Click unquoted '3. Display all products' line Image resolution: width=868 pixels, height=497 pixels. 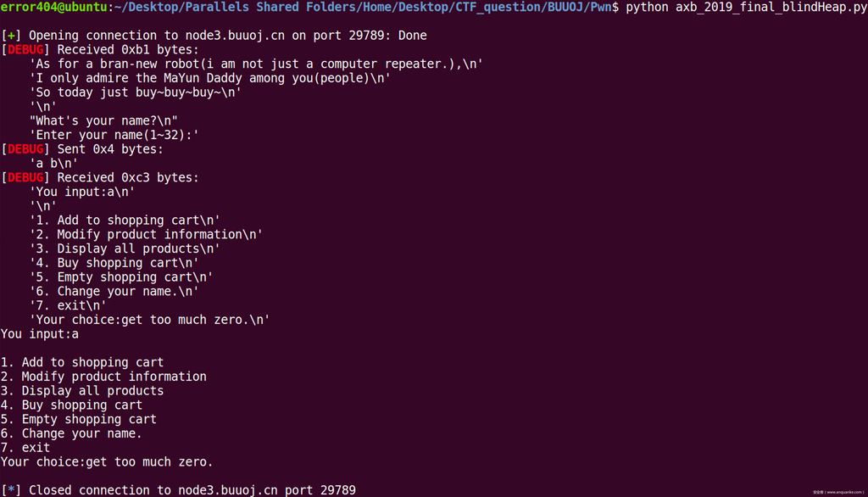pos(82,391)
